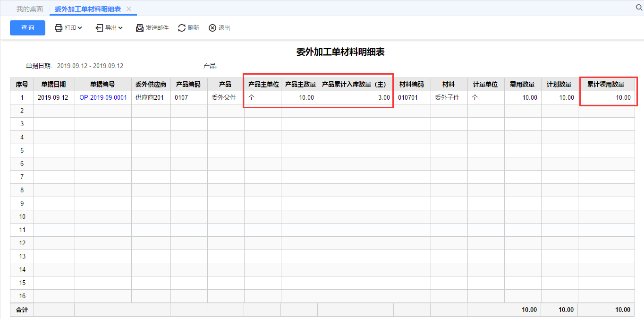Switch to the 我的桌面 tab
Image resolution: width=644 pixels, height=319 pixels.
coord(29,9)
